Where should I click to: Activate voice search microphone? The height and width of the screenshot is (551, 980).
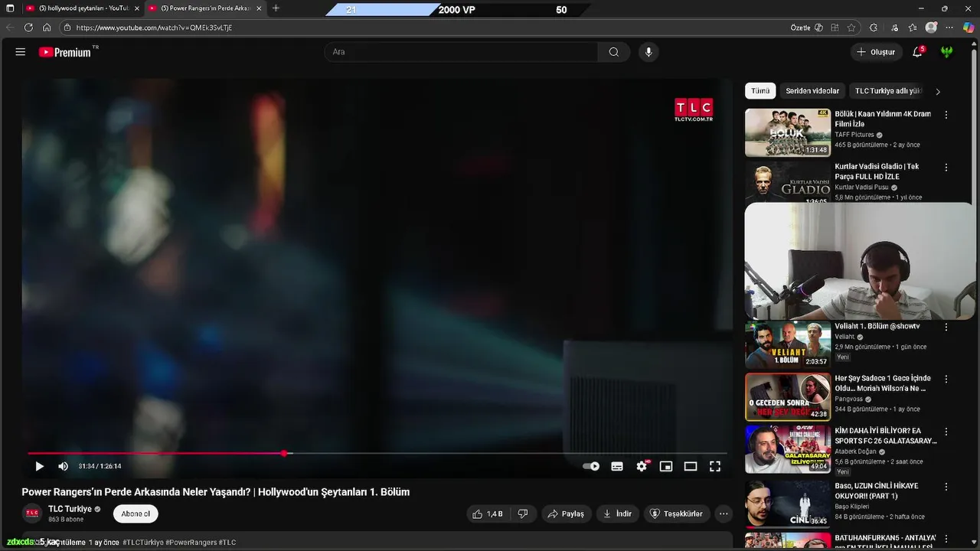pyautogui.click(x=648, y=52)
